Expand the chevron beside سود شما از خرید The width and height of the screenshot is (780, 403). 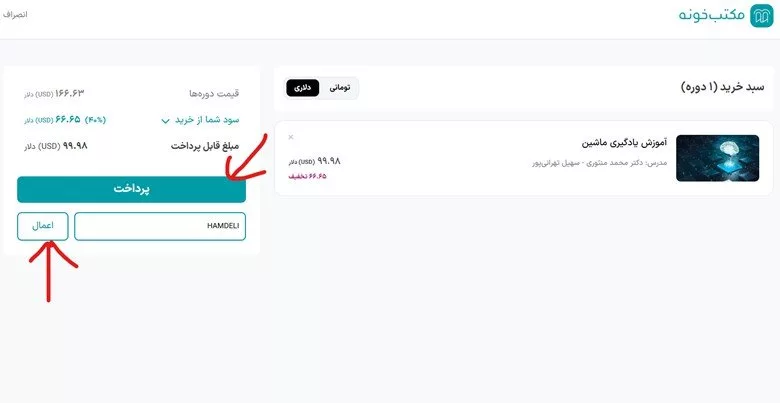(166, 121)
